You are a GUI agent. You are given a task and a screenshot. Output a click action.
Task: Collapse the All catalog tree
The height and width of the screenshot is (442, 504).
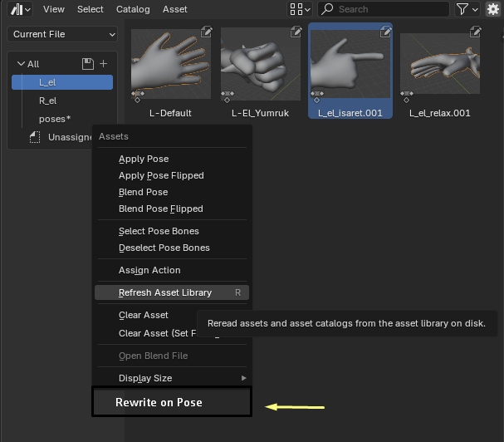pos(21,64)
